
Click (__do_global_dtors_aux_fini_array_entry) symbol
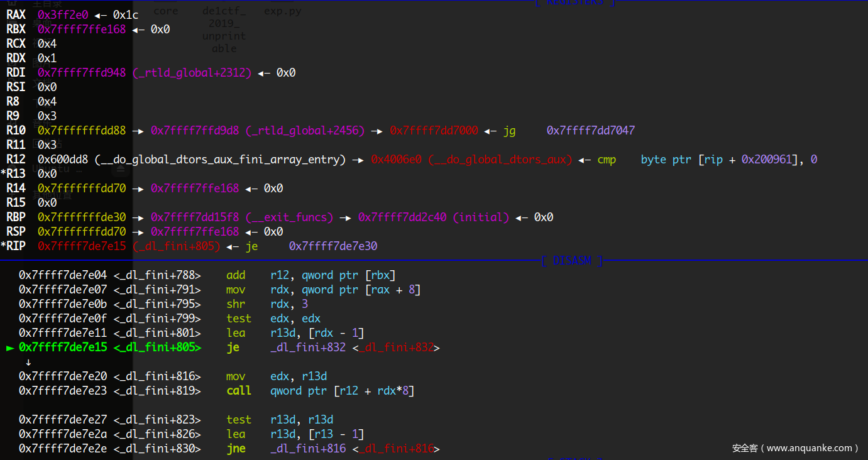point(220,160)
